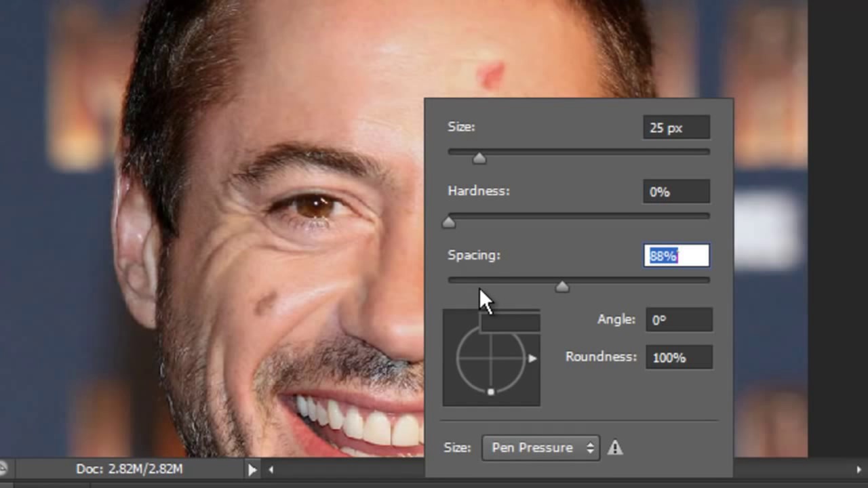Click the roundness handle dot on brush circle
Viewport: 868px width, 488px height.
coord(491,391)
